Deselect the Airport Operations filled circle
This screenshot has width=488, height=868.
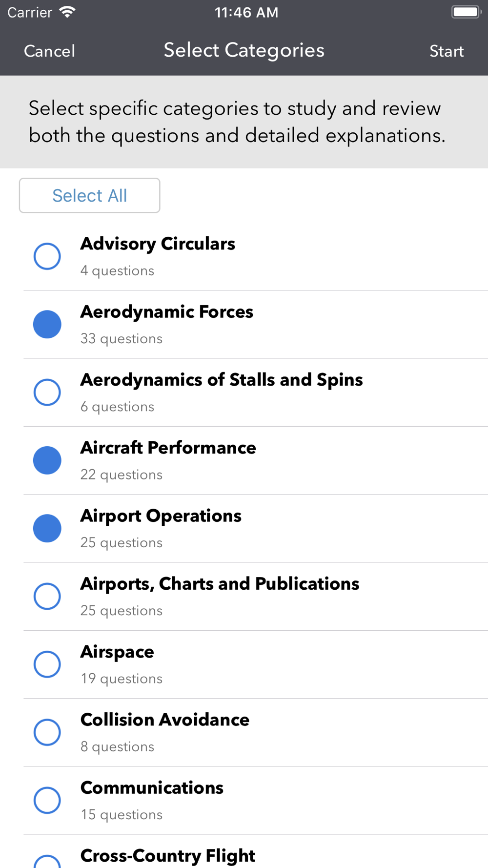[x=47, y=528]
